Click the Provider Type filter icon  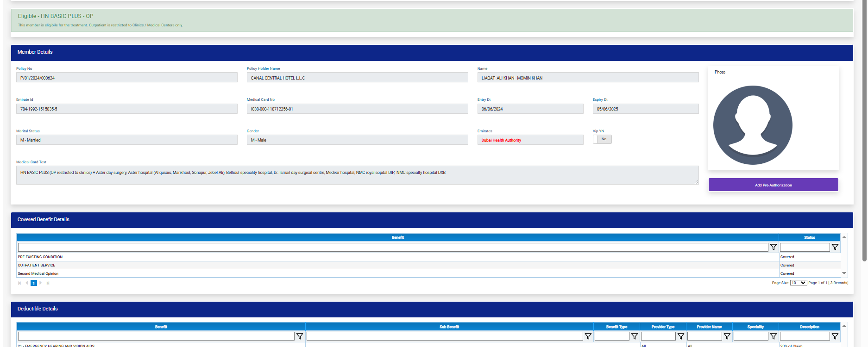click(680, 336)
